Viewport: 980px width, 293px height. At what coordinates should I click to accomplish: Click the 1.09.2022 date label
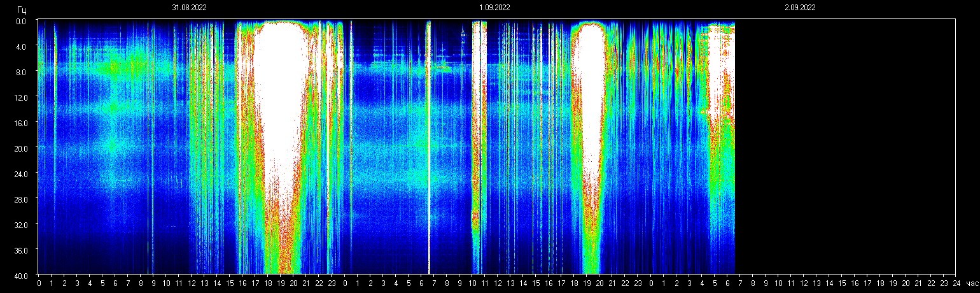click(x=494, y=8)
